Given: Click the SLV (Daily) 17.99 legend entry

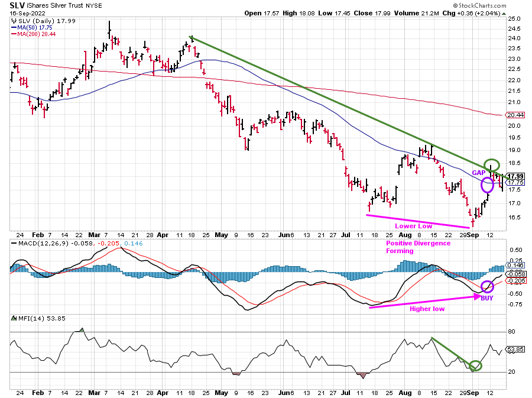Looking at the screenshot, I should coord(47,21).
